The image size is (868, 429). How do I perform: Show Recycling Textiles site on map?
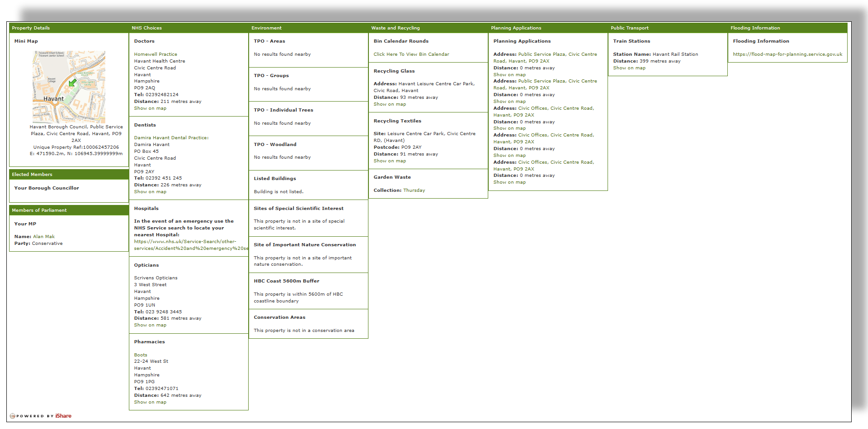click(389, 161)
